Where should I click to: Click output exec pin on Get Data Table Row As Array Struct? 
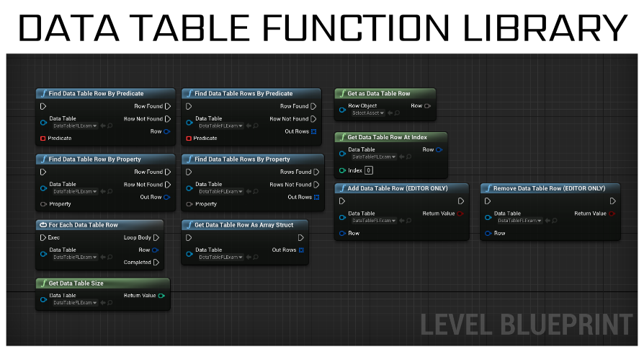pyautogui.click(x=300, y=237)
